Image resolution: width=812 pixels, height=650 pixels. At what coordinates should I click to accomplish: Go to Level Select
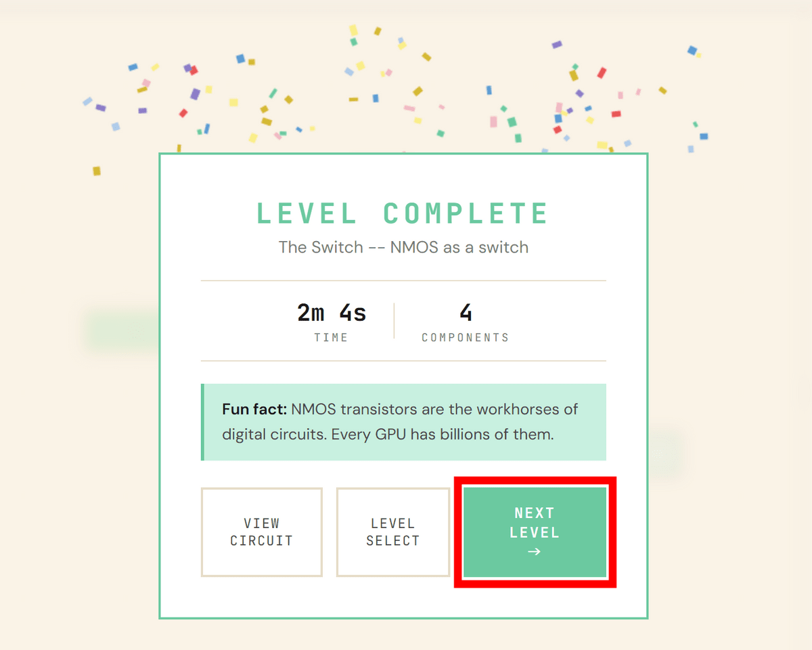(x=393, y=532)
